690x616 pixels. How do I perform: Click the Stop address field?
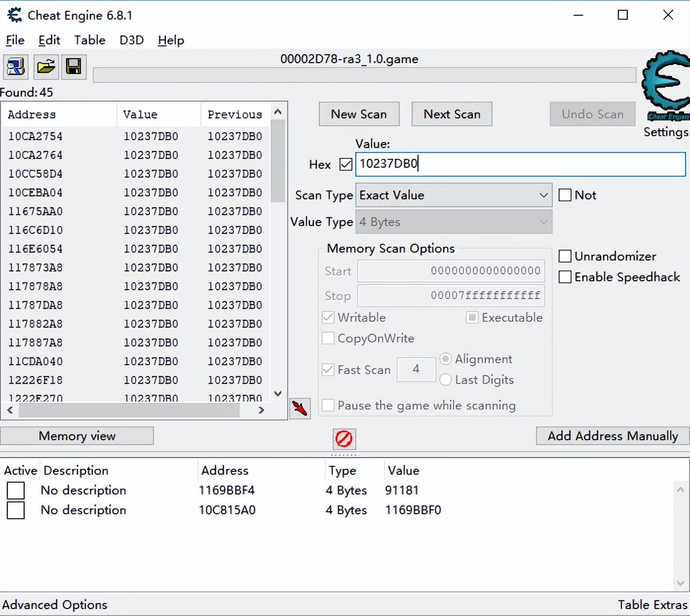pos(451,296)
